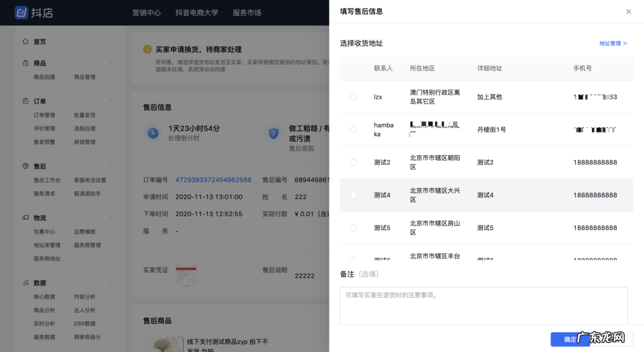The image size is (644, 352).
Task: Select the address radio for contact lzx
Action: (x=353, y=97)
